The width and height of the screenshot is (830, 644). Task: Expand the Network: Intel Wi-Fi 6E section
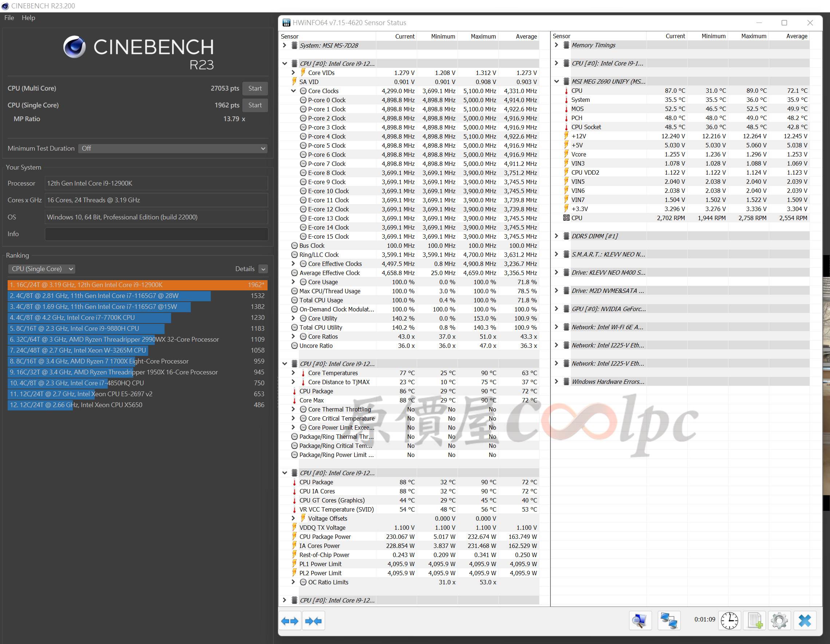click(556, 327)
